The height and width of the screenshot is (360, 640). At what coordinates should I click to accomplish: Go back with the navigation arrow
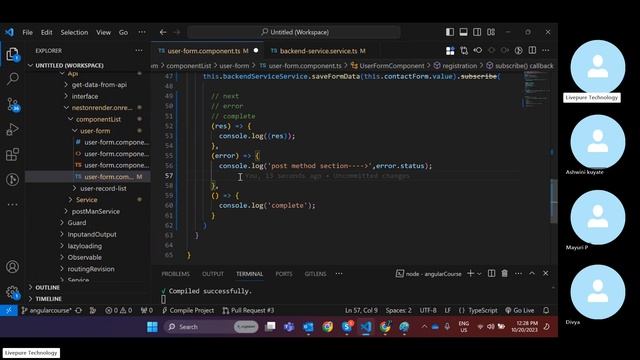163,32
